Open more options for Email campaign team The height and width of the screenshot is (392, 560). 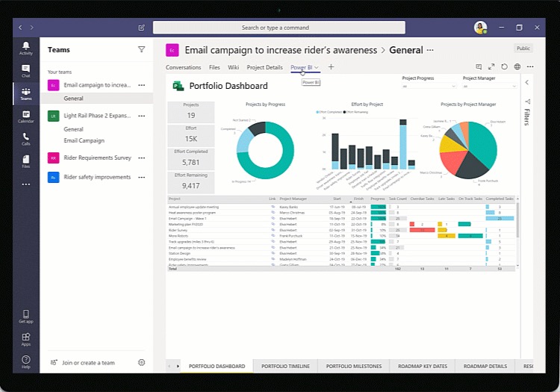tap(142, 85)
